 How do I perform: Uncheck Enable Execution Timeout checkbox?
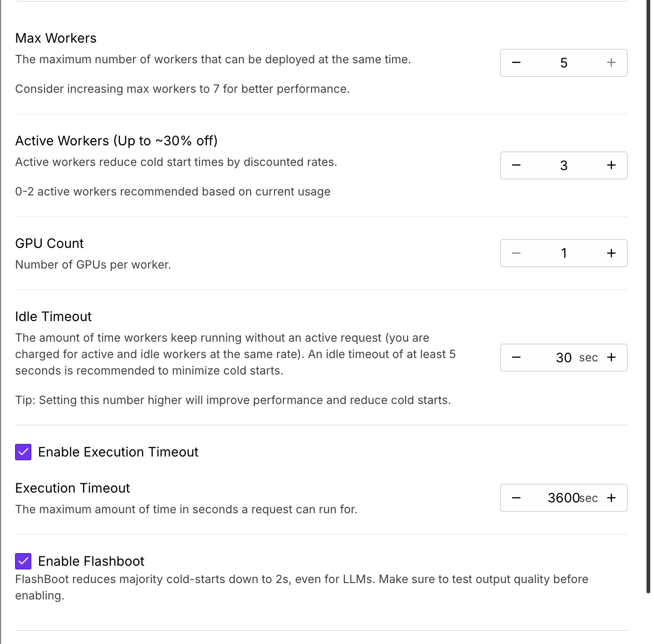23,452
